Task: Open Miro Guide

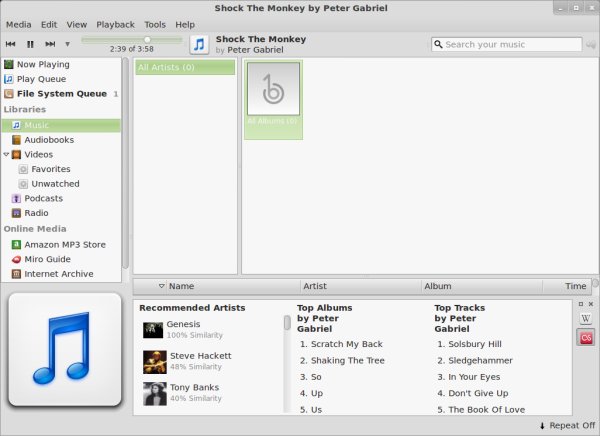Action: (x=61, y=259)
